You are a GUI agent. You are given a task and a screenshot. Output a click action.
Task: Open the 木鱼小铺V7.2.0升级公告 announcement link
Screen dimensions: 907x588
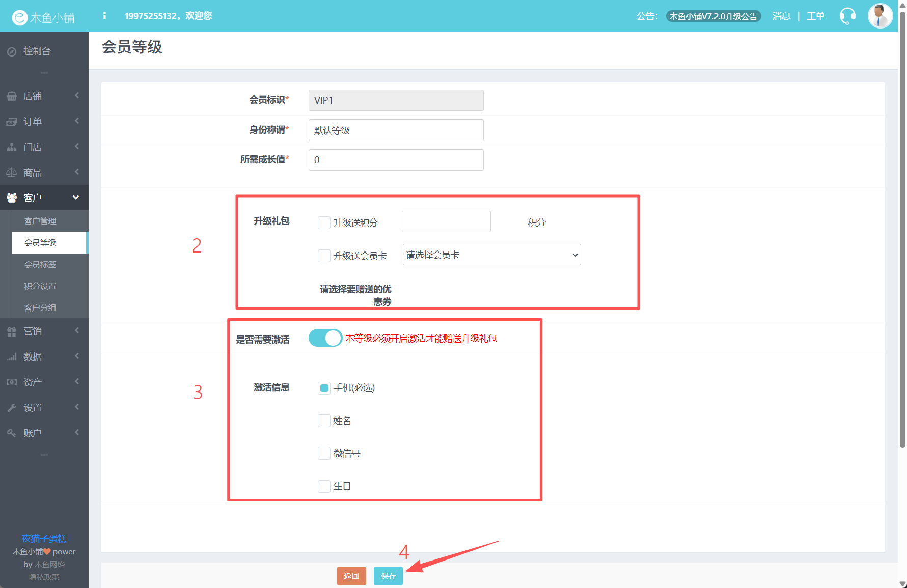(x=713, y=16)
